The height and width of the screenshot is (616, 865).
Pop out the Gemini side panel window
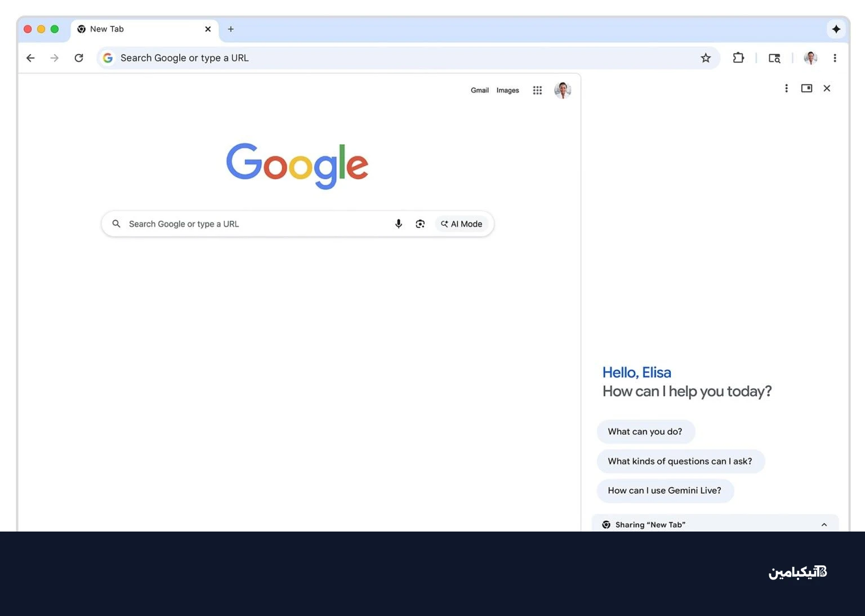point(806,88)
